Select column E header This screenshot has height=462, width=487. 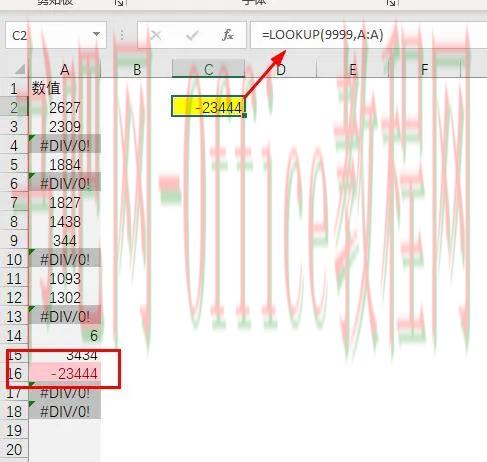click(x=353, y=69)
